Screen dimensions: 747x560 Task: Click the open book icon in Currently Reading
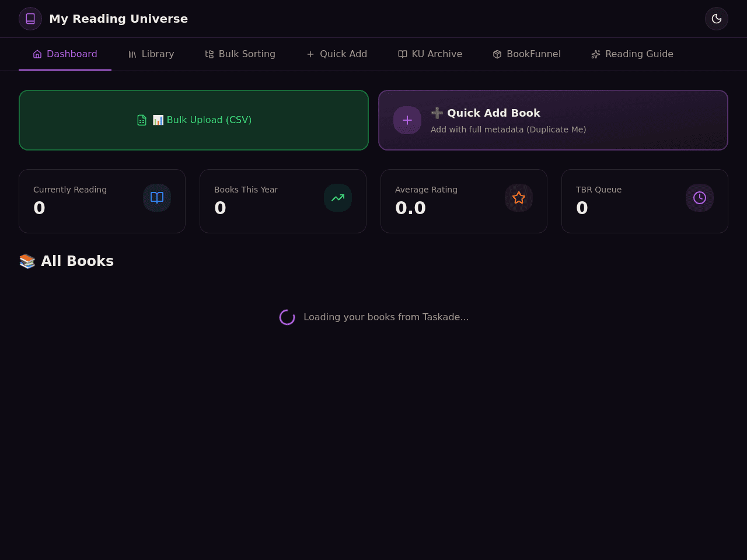pos(157,198)
